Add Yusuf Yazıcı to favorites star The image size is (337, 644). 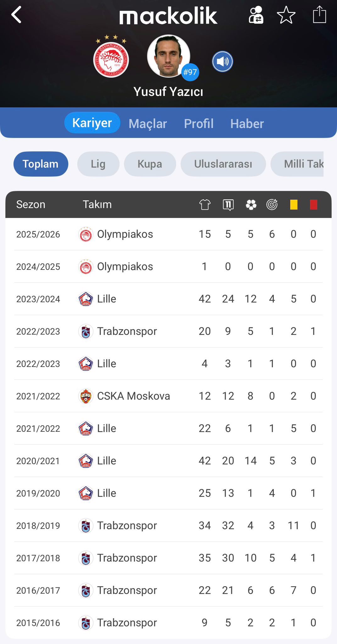286,15
